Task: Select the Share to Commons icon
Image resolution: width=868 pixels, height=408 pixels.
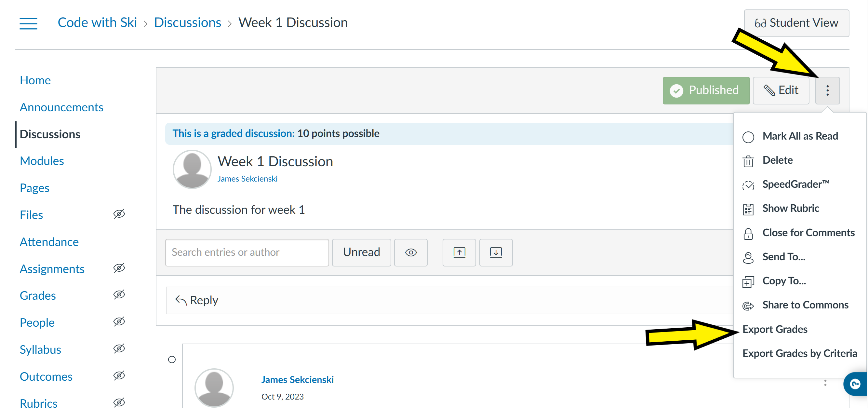Action: (749, 305)
